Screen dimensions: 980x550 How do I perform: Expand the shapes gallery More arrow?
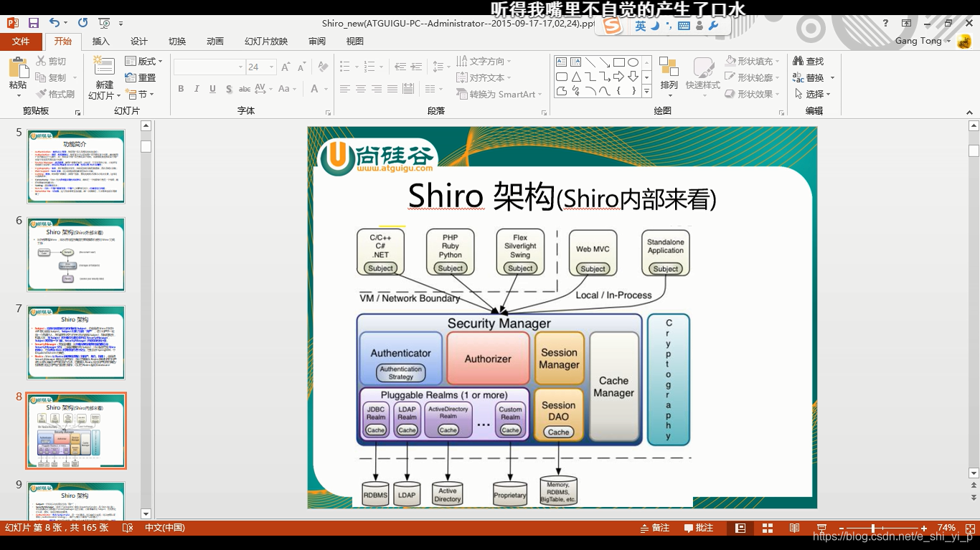(x=646, y=91)
